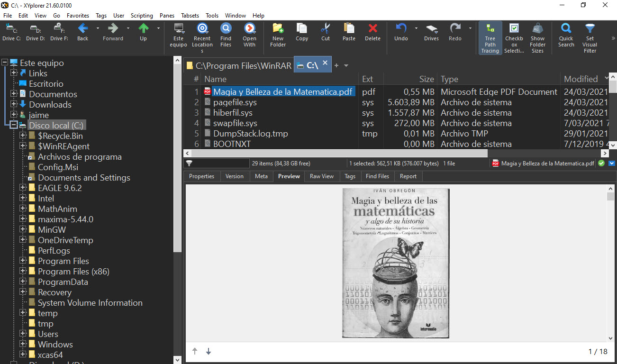Toggle Tree Path Tracing
Viewport: 617px width, 364px height.
tap(490, 38)
